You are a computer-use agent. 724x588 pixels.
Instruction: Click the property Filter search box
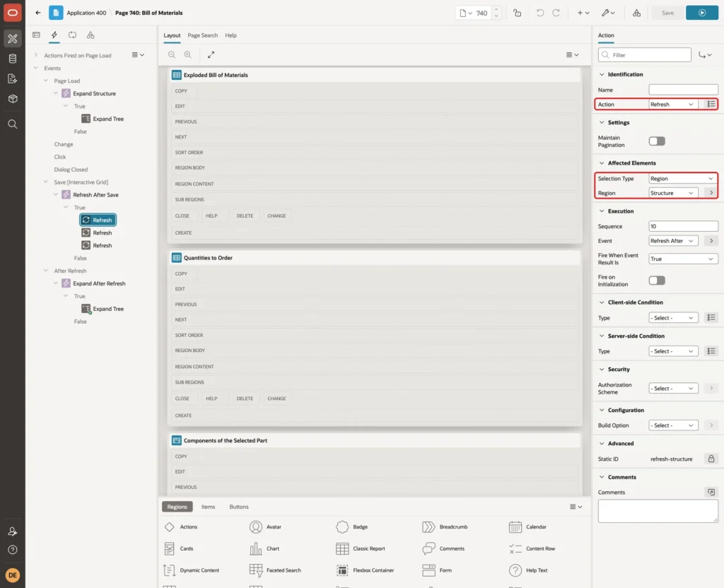tap(644, 55)
